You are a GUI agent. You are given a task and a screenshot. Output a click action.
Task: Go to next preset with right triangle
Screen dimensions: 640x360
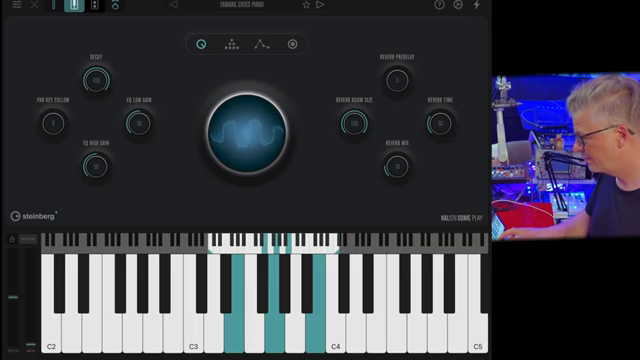coord(320,4)
